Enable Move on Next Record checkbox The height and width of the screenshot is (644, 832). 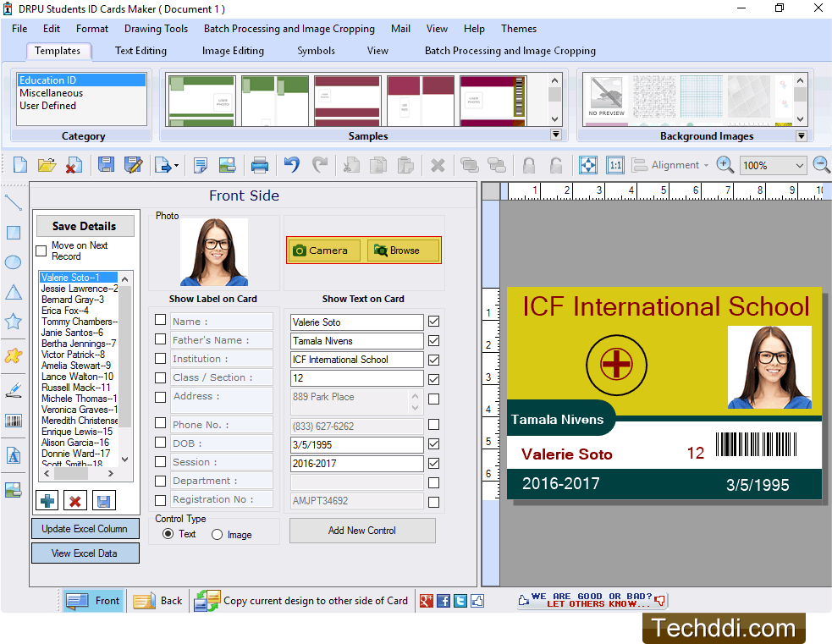[x=41, y=251]
